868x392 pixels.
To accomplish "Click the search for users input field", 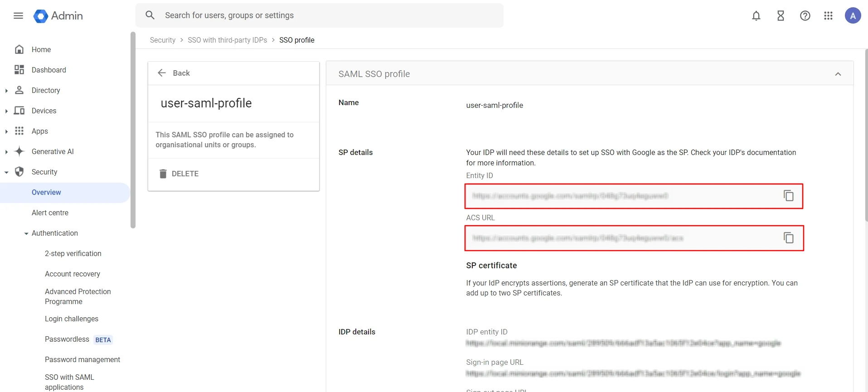I will click(x=317, y=15).
